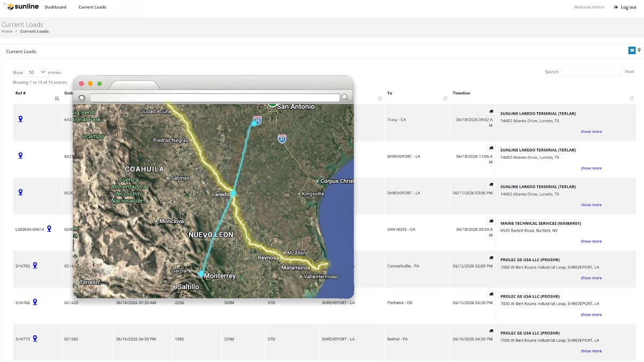Click the location pin next to SHV765

pyautogui.click(x=35, y=265)
